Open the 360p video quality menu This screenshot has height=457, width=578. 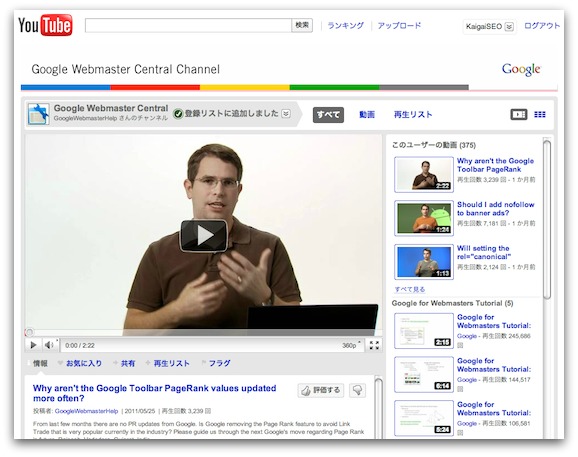tap(351, 345)
